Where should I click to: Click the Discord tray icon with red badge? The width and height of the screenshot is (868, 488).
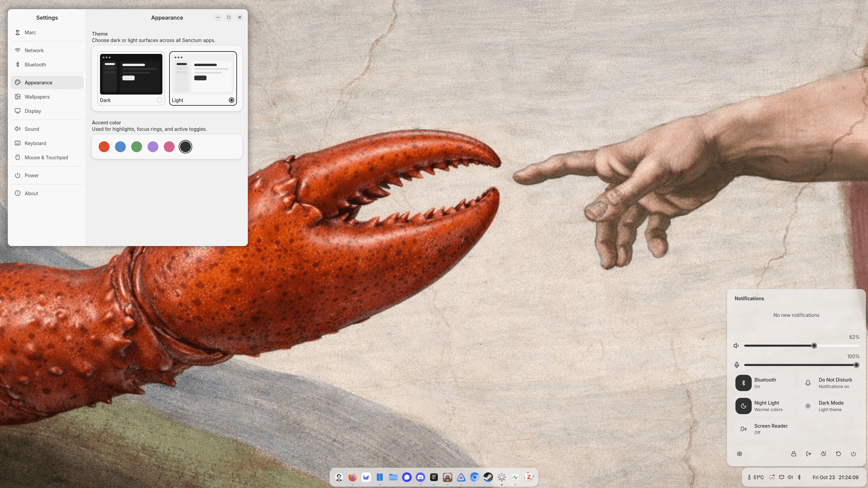point(772,477)
